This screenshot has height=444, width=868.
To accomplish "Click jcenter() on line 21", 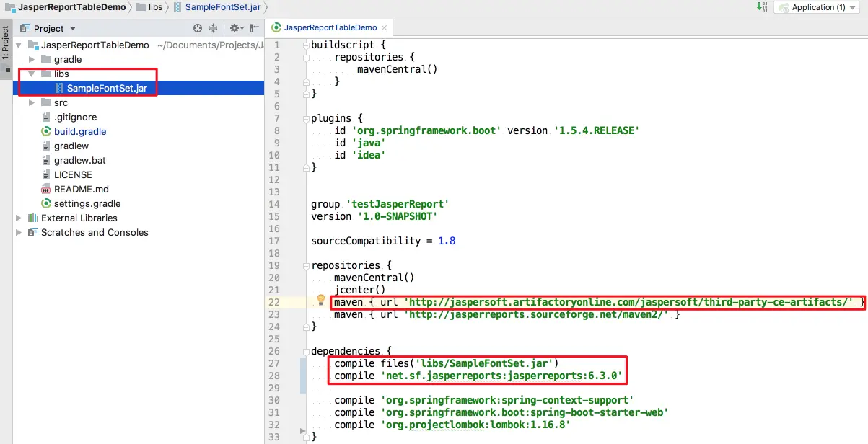I will click(359, 290).
